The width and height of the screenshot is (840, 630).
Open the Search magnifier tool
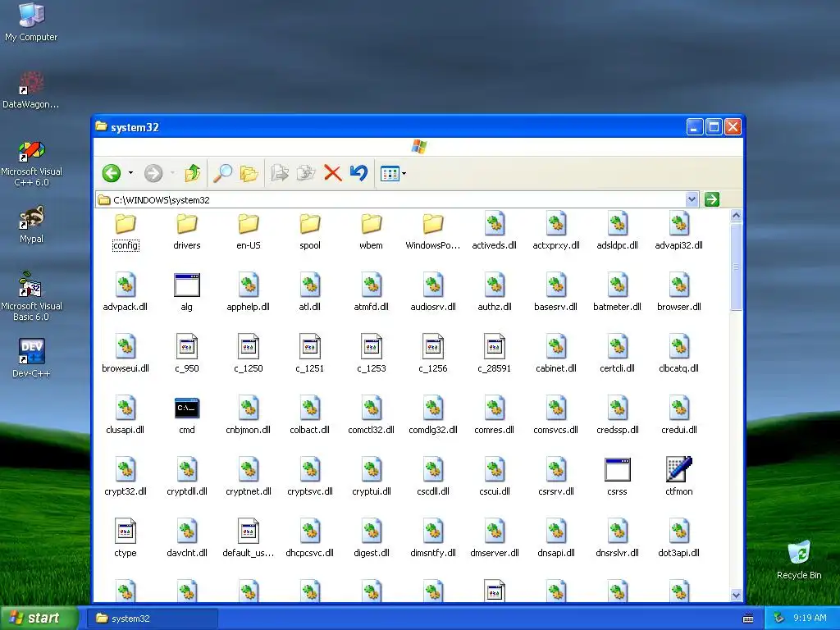(x=222, y=173)
